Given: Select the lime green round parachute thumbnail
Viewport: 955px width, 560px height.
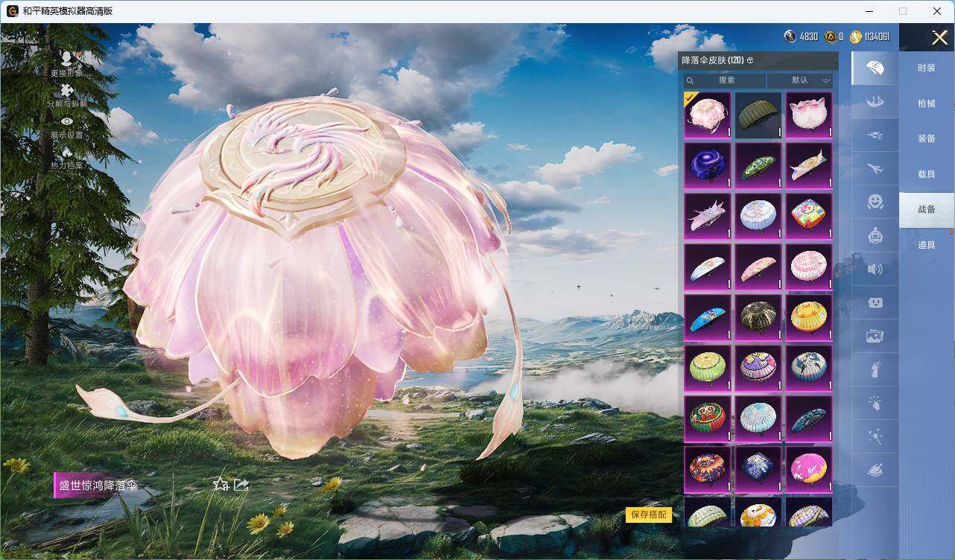Looking at the screenshot, I should (708, 368).
